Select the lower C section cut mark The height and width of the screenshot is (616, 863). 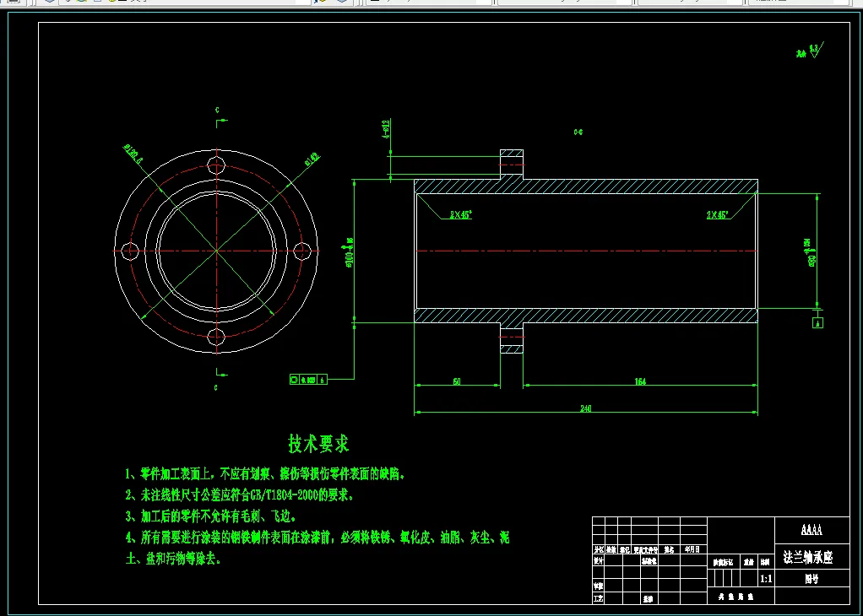pyautogui.click(x=219, y=379)
